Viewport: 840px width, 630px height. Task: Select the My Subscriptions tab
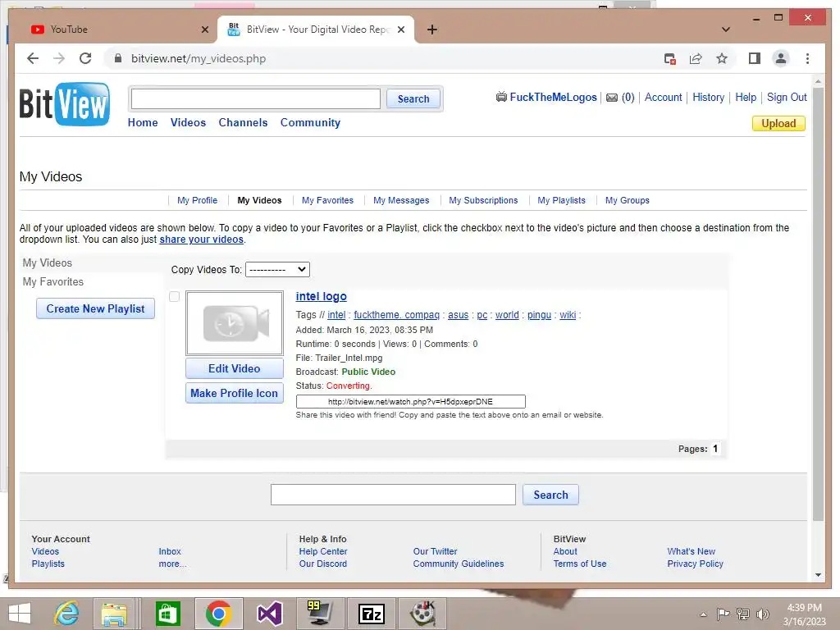483,200
